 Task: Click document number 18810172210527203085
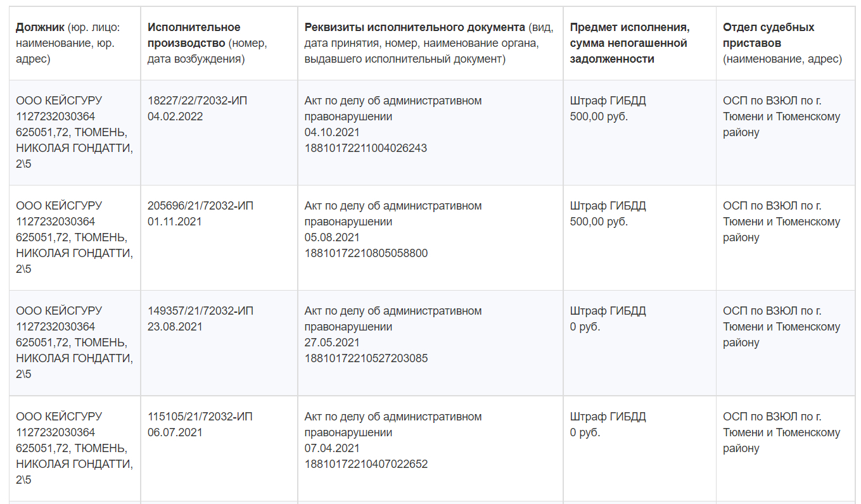click(x=366, y=358)
